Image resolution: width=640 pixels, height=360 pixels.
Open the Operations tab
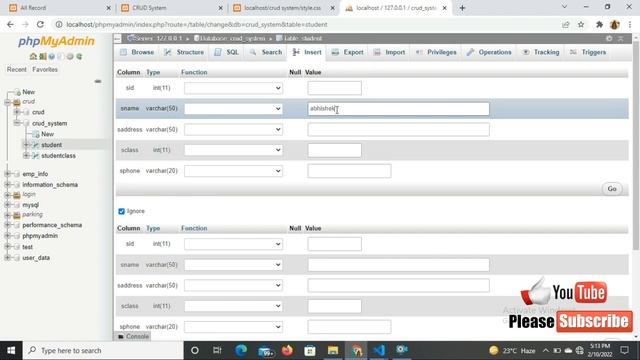pyautogui.click(x=489, y=52)
